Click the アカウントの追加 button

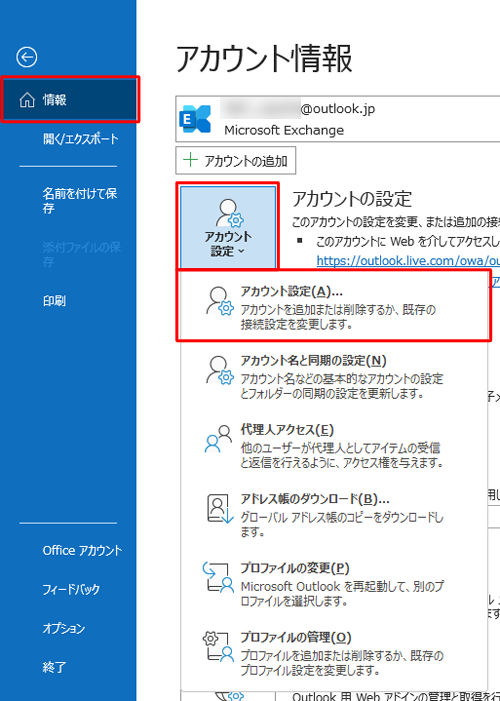[x=236, y=160]
